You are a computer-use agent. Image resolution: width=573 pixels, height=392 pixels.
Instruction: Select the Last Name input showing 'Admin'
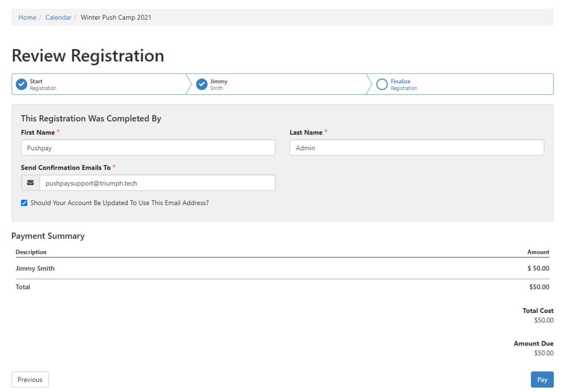click(416, 147)
